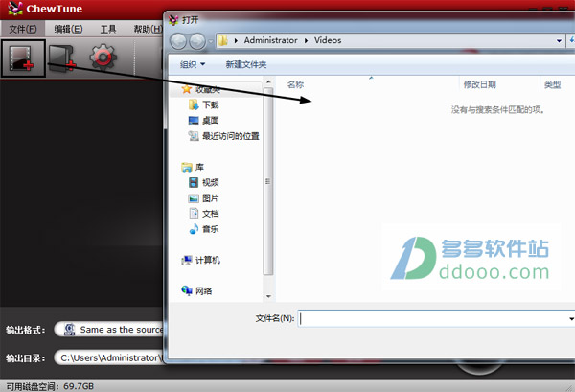575x392 pixels.
Task: Click Videos in the address path
Action: click(328, 40)
